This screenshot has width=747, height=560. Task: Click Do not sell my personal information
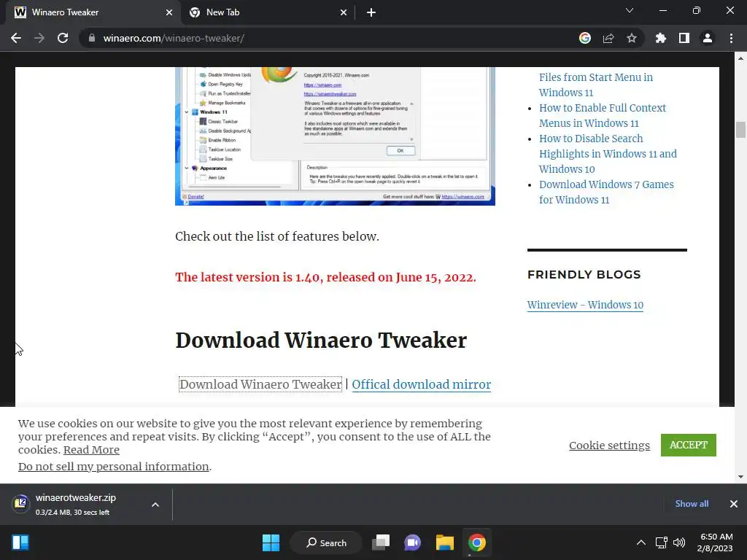[x=113, y=466]
